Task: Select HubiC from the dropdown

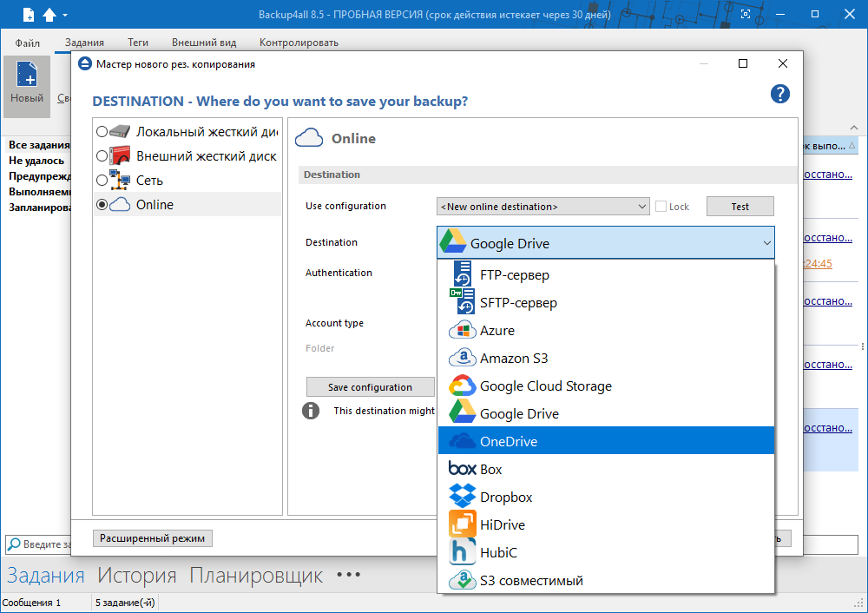Action: [606, 552]
